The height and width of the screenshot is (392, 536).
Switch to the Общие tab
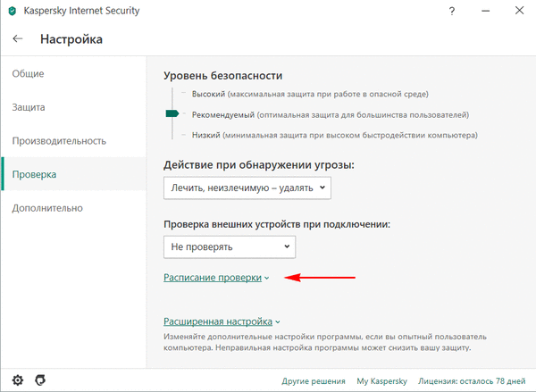point(29,73)
